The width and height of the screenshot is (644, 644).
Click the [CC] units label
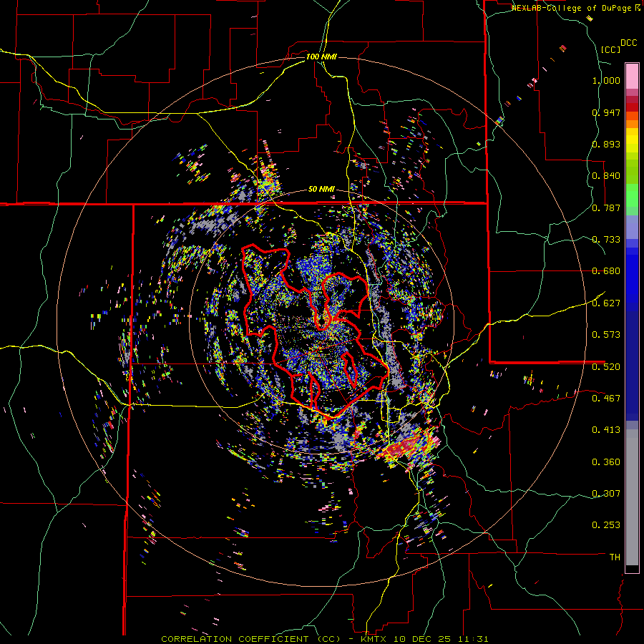coord(610,49)
